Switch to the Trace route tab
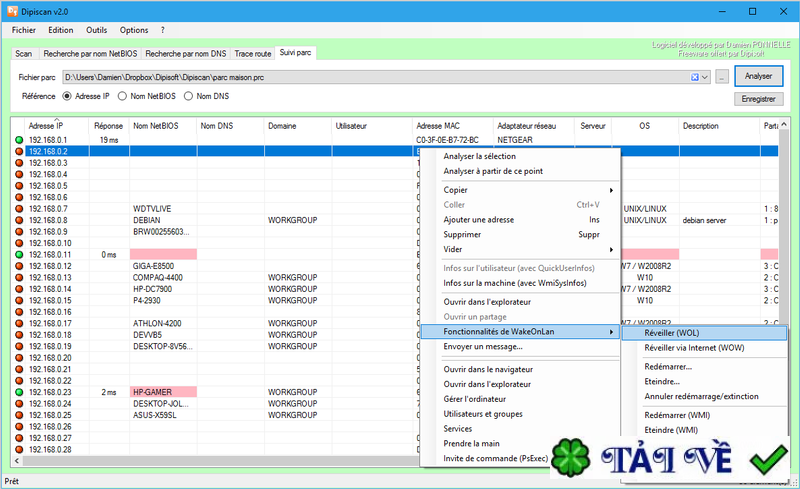The image size is (800, 489). tap(254, 52)
